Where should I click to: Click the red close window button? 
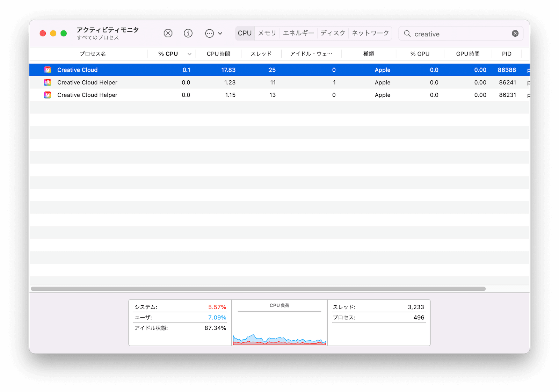click(x=43, y=33)
